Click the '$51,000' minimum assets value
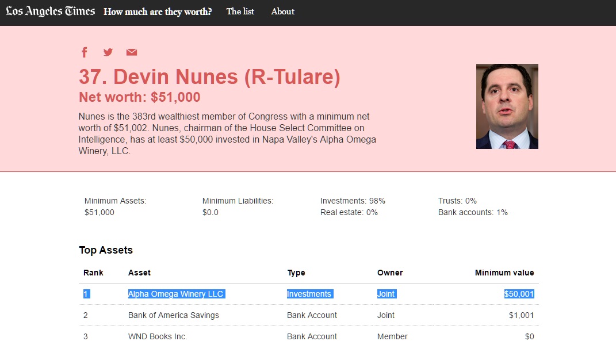This screenshot has width=616, height=364. click(x=100, y=212)
